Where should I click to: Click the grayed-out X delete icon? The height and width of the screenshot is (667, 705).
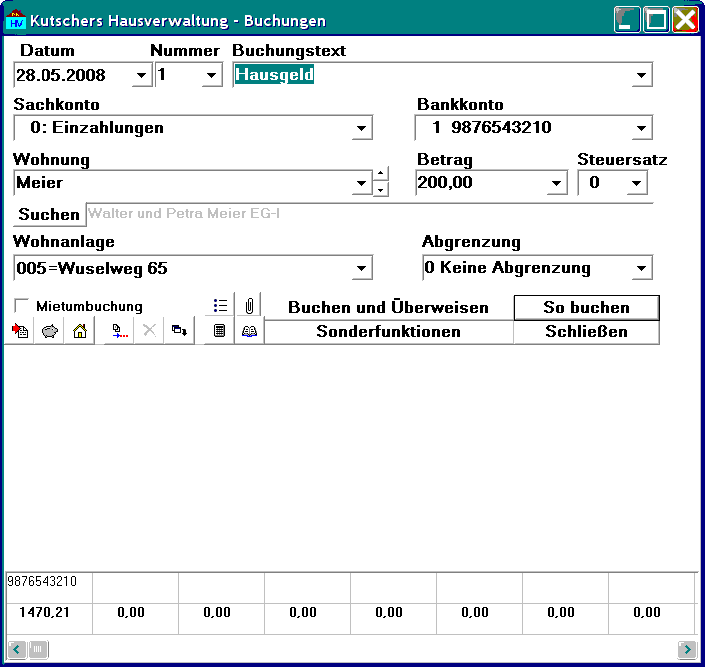pyautogui.click(x=149, y=331)
